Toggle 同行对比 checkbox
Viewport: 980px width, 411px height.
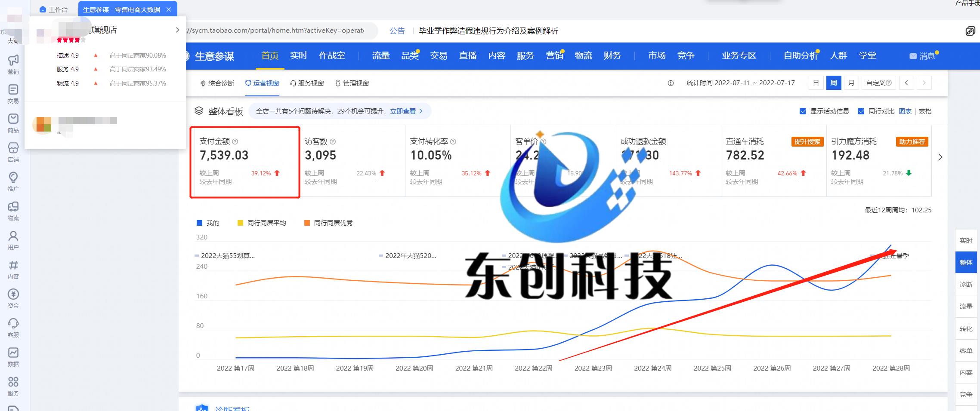(x=861, y=111)
